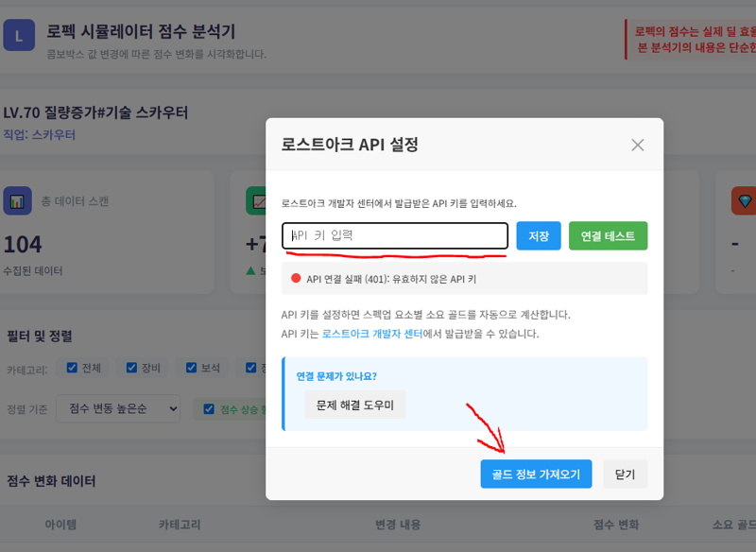
Task: Click the green trend chart icon behind the dialog
Action: coord(256,201)
